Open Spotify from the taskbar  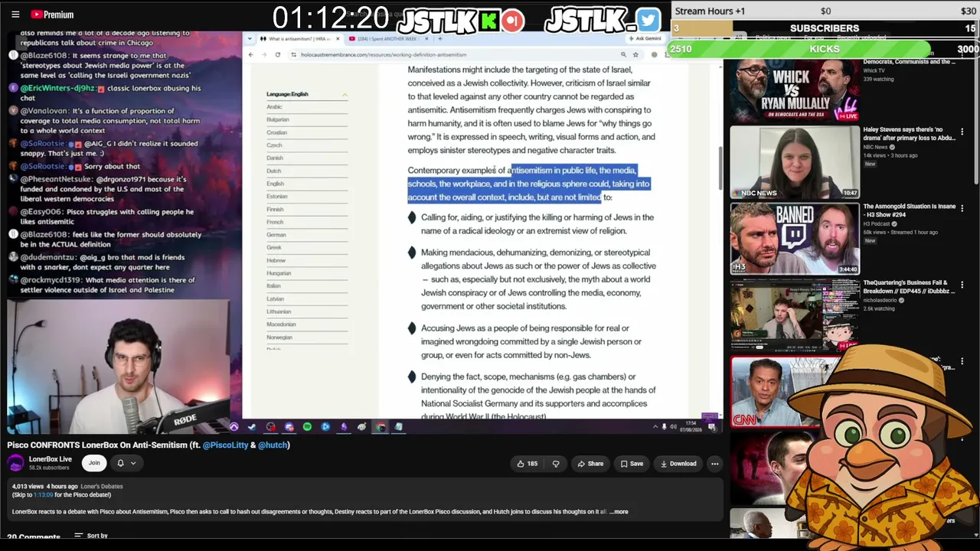coord(307,427)
